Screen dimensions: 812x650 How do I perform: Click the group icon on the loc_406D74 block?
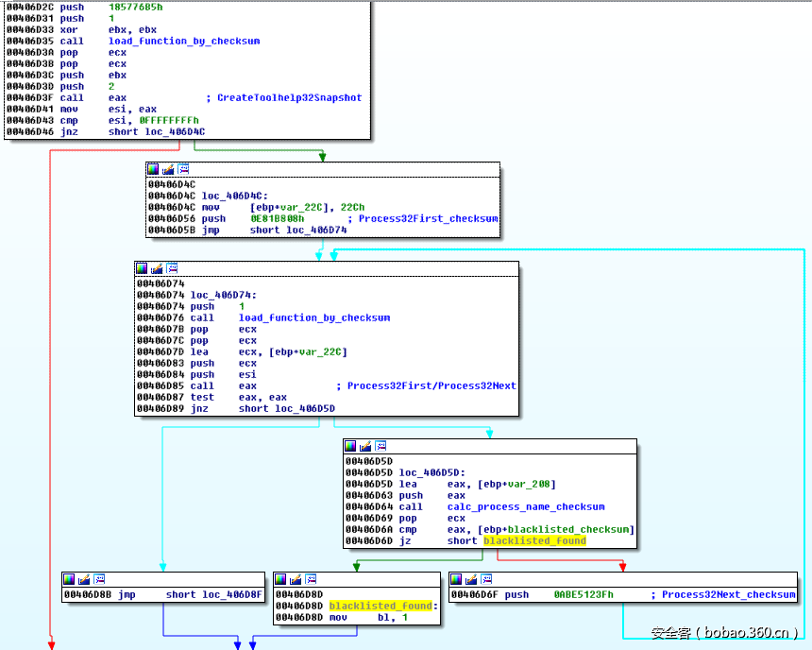(170, 268)
